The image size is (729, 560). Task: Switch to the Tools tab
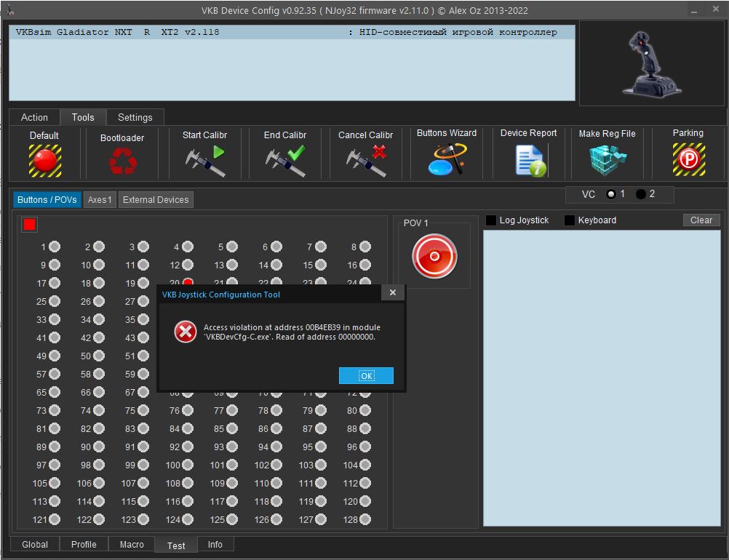point(83,118)
